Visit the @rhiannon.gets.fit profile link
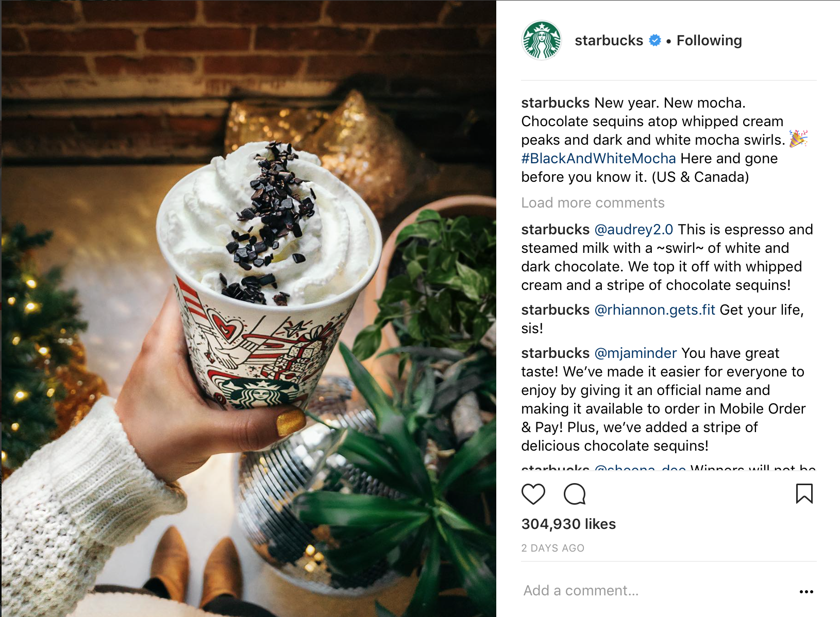The width and height of the screenshot is (840, 617). [655, 310]
